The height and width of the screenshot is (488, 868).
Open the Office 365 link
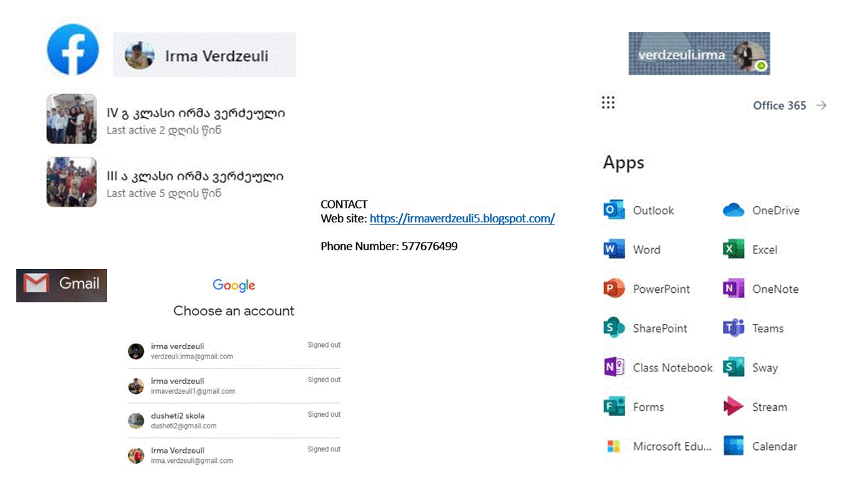(x=780, y=105)
